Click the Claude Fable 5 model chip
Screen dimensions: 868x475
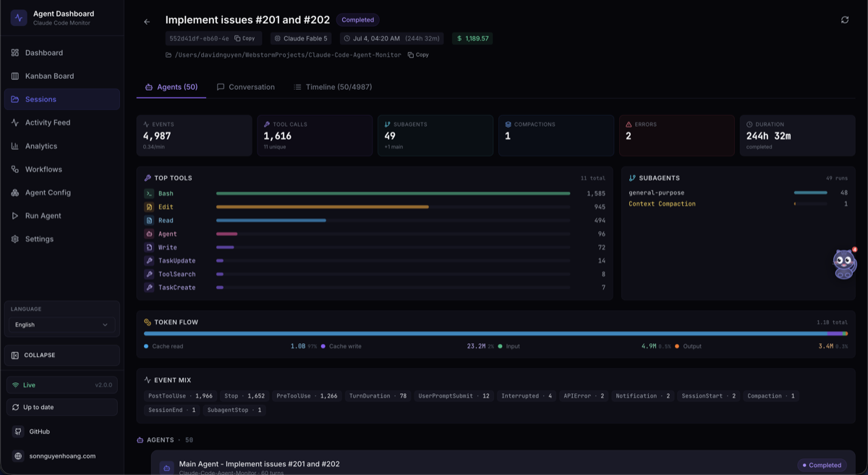coord(301,38)
